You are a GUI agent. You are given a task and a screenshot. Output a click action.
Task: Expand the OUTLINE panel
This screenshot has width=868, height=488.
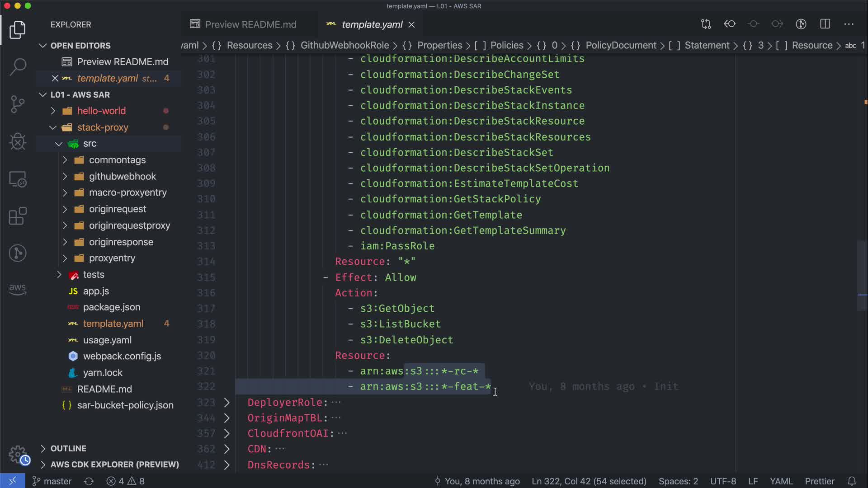[x=68, y=448]
